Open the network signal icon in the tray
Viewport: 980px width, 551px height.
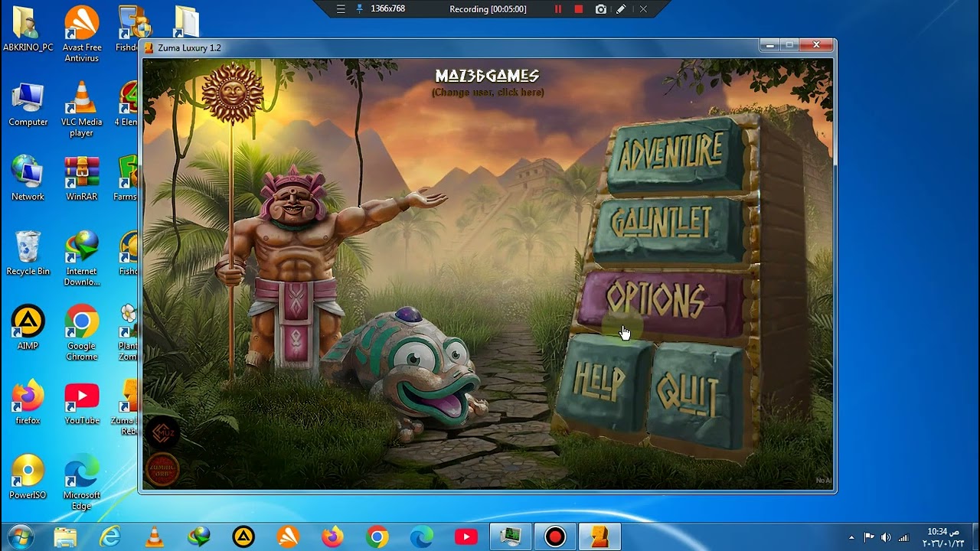tap(904, 537)
